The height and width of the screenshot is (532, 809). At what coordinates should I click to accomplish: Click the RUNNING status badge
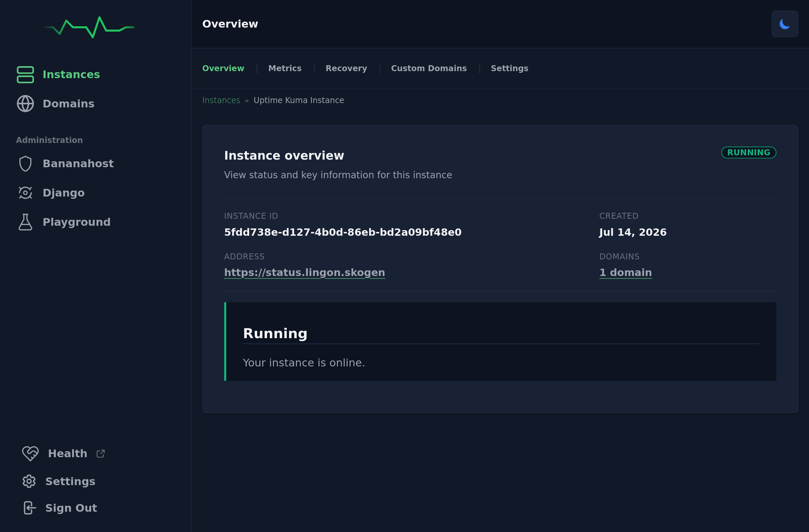(748, 153)
